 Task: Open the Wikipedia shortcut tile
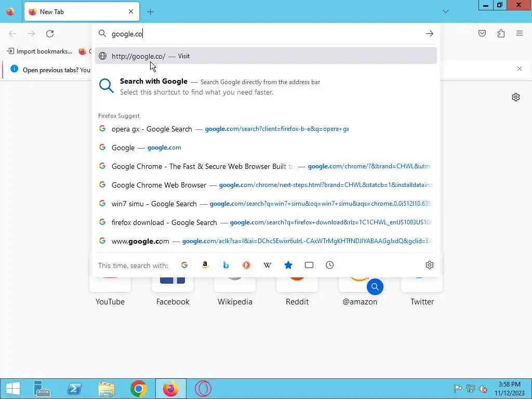click(235, 292)
